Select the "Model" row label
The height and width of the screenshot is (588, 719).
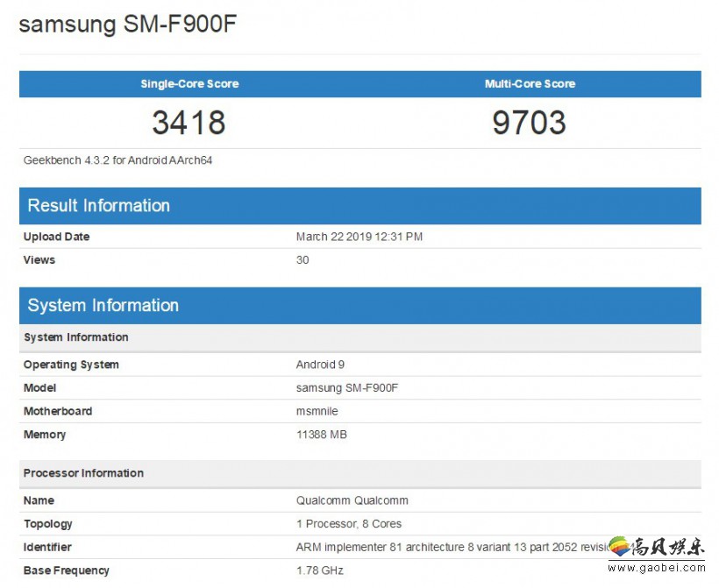pyautogui.click(x=39, y=387)
